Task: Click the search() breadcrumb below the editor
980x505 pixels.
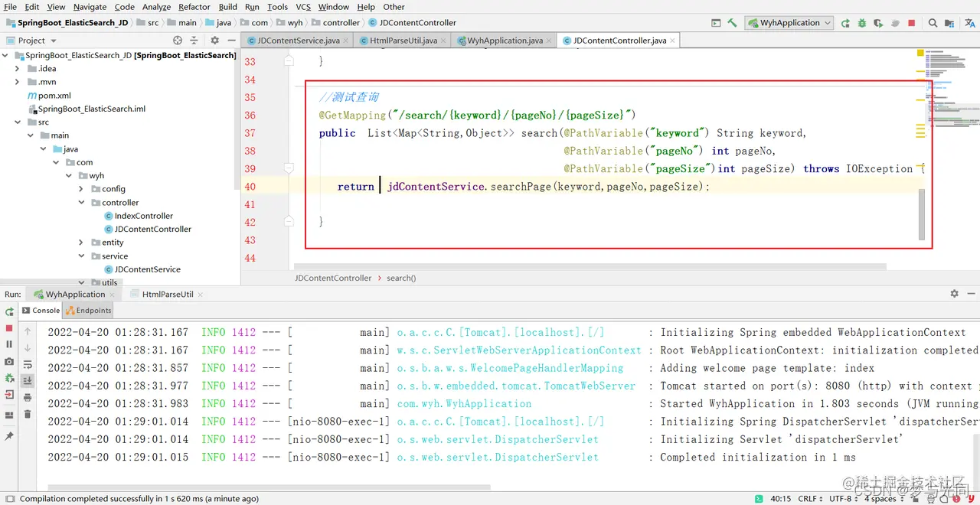Action: pos(401,279)
